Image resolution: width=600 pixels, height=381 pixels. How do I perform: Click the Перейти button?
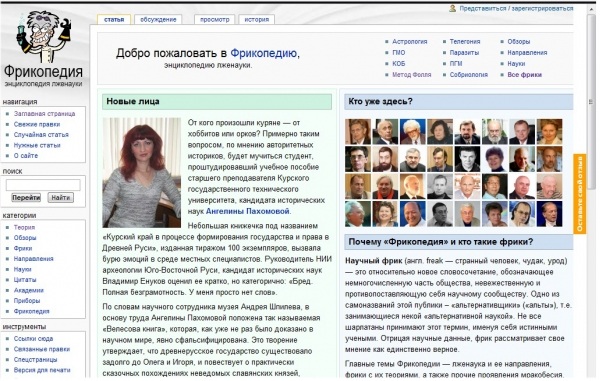click(x=26, y=197)
